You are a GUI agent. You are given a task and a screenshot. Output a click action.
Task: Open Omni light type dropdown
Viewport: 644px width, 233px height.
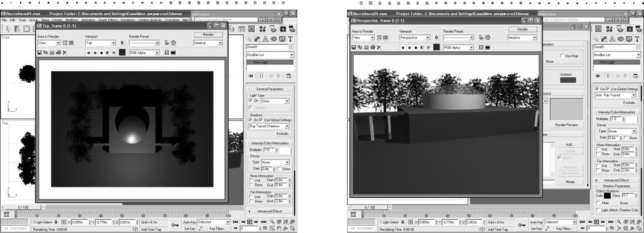pos(275,101)
